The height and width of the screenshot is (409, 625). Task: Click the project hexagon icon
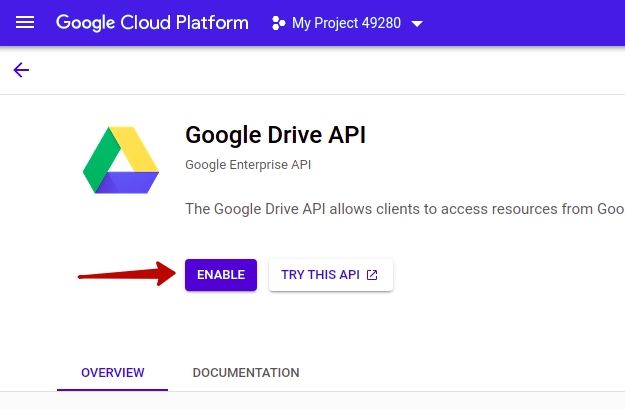click(x=278, y=23)
